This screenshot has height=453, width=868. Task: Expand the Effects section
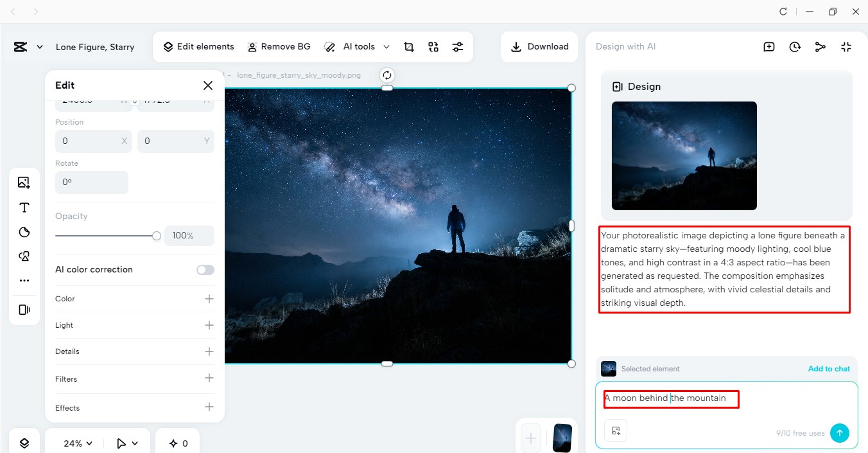pyautogui.click(x=209, y=407)
